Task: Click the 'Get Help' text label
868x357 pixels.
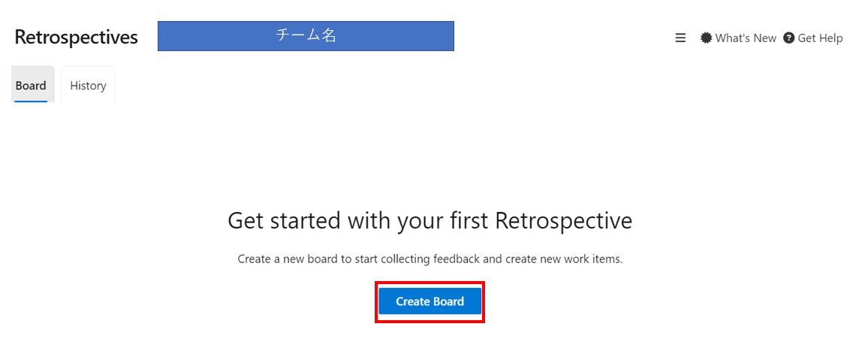Action: coord(821,38)
